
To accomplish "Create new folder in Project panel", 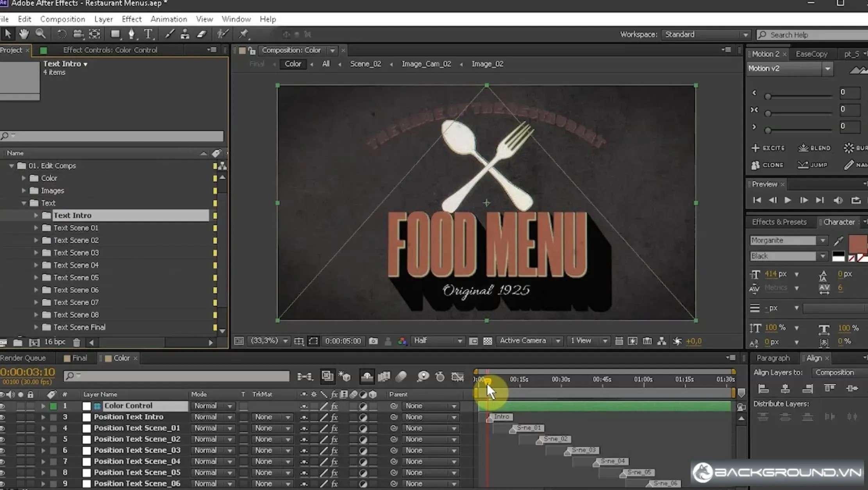I will (x=18, y=342).
